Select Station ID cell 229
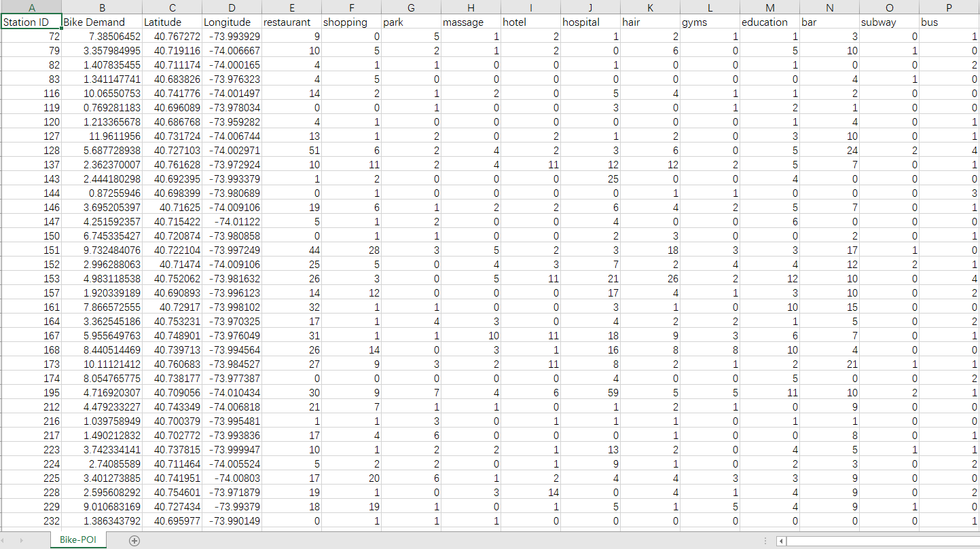The width and height of the screenshot is (980, 549). click(31, 506)
